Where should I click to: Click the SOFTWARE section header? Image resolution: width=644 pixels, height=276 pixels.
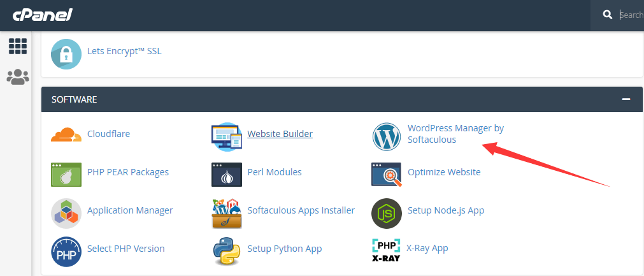pyautogui.click(x=341, y=99)
